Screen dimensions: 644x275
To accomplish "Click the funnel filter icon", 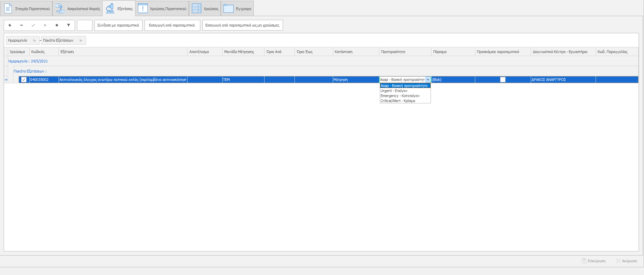I will pyautogui.click(x=69, y=25).
